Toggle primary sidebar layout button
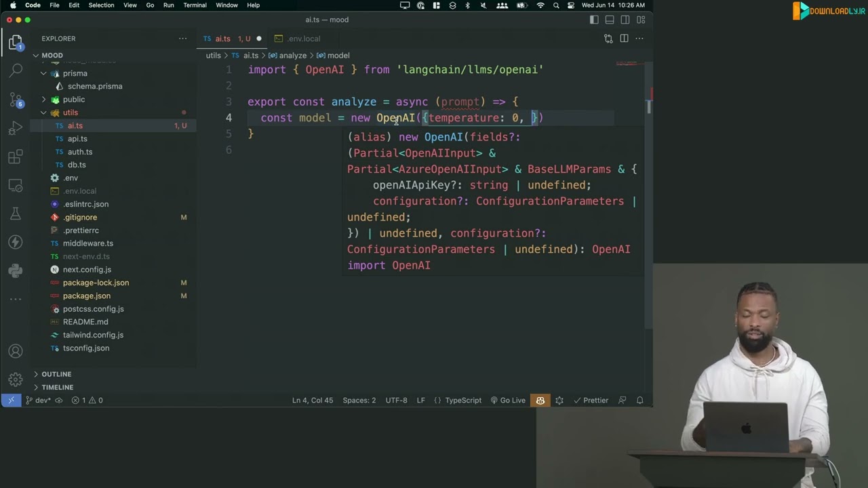The width and height of the screenshot is (868, 488). point(595,20)
